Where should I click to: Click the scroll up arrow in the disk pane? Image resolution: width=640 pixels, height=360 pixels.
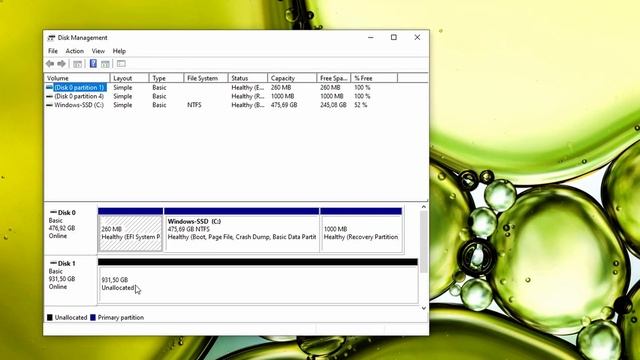coord(424,207)
